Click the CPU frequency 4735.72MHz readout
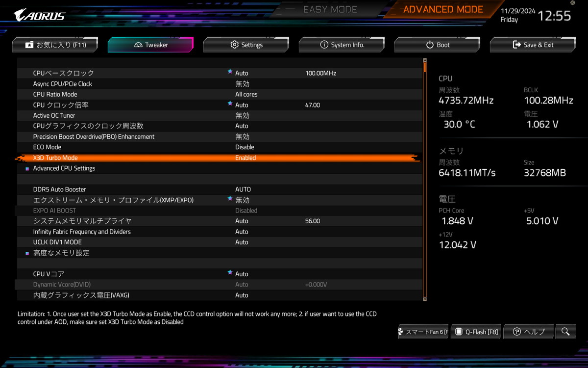This screenshot has width=588, height=368. click(x=466, y=100)
